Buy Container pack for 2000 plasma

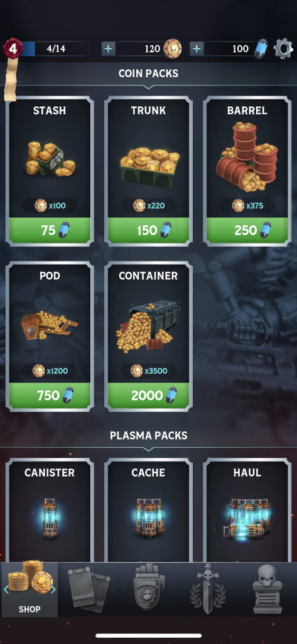148,396
